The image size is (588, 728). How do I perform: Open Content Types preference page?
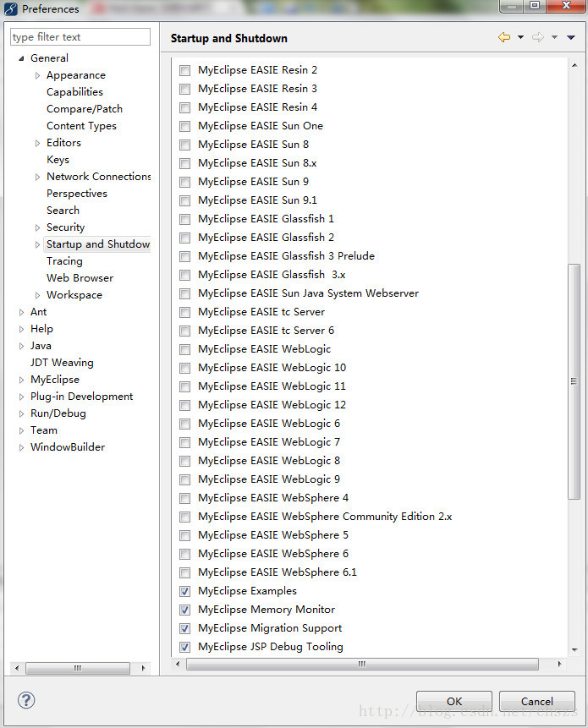(x=81, y=126)
